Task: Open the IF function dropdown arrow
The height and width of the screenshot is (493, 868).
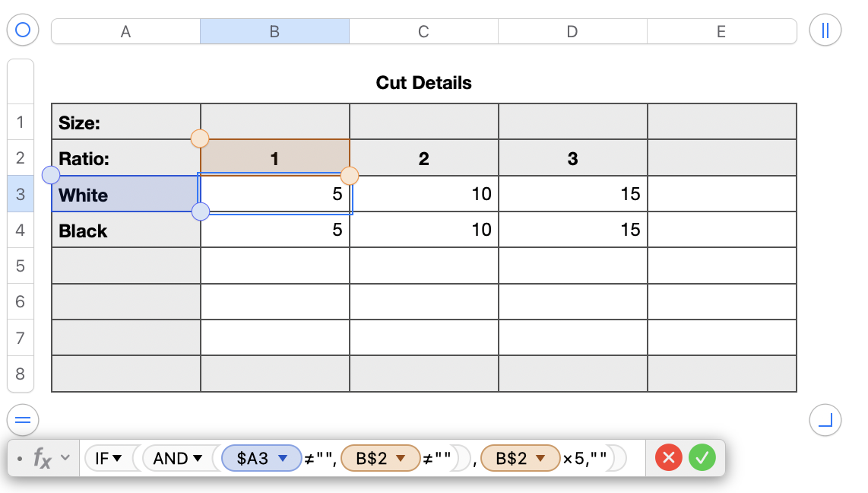Action: [118, 458]
